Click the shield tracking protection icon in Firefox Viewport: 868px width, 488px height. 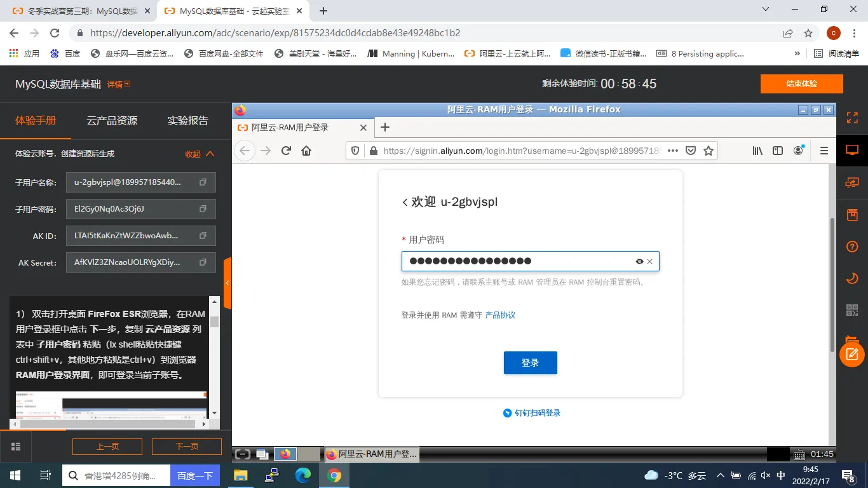[355, 151]
